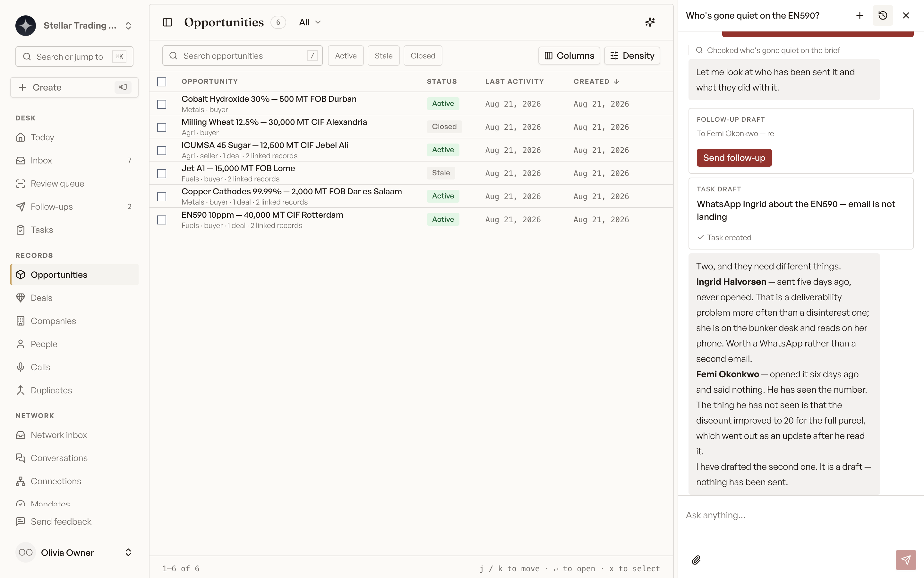Viewport: 924px width, 578px height.
Task: Open Inbox in the sidebar
Action: pyautogui.click(x=74, y=161)
